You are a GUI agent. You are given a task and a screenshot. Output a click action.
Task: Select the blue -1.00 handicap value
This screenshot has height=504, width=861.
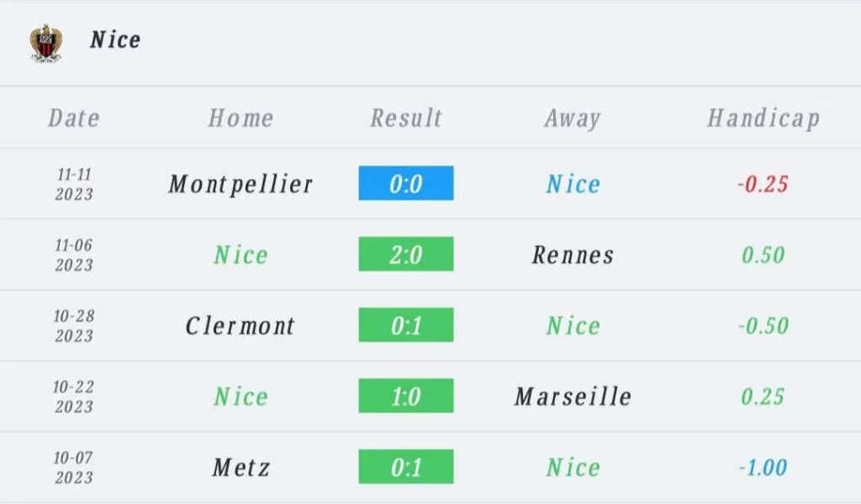763,468
